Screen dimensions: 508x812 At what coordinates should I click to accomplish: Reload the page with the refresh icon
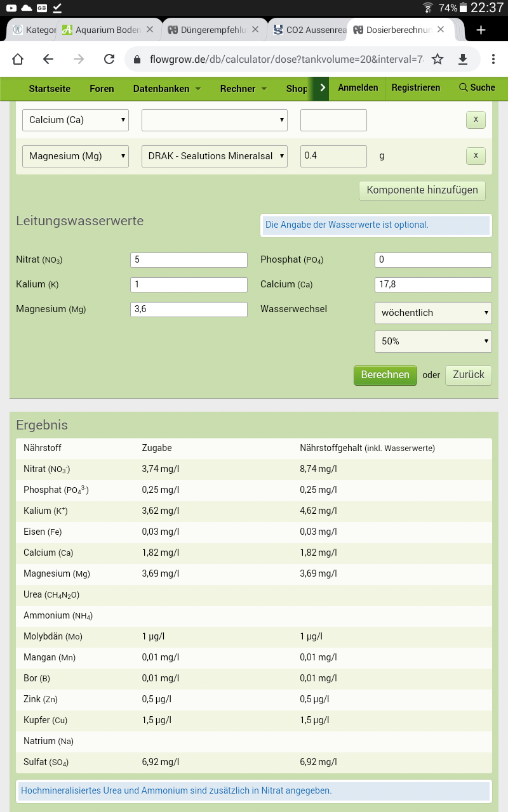click(109, 59)
